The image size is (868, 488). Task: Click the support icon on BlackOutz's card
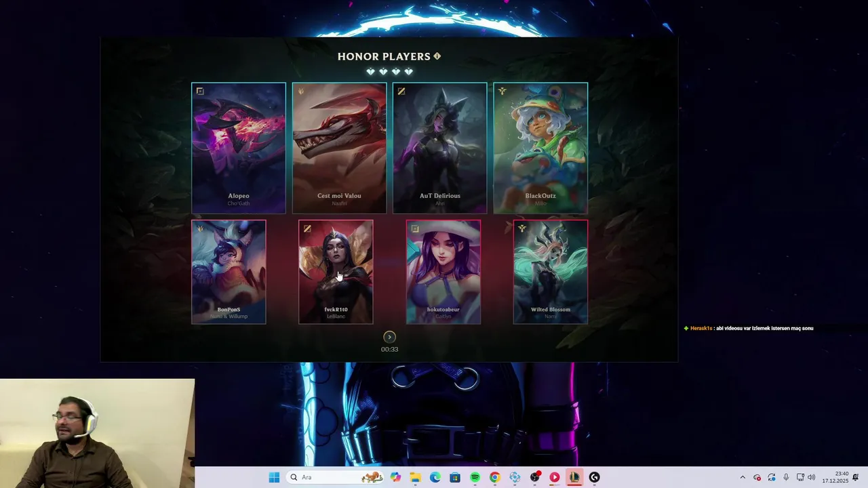[x=502, y=91]
